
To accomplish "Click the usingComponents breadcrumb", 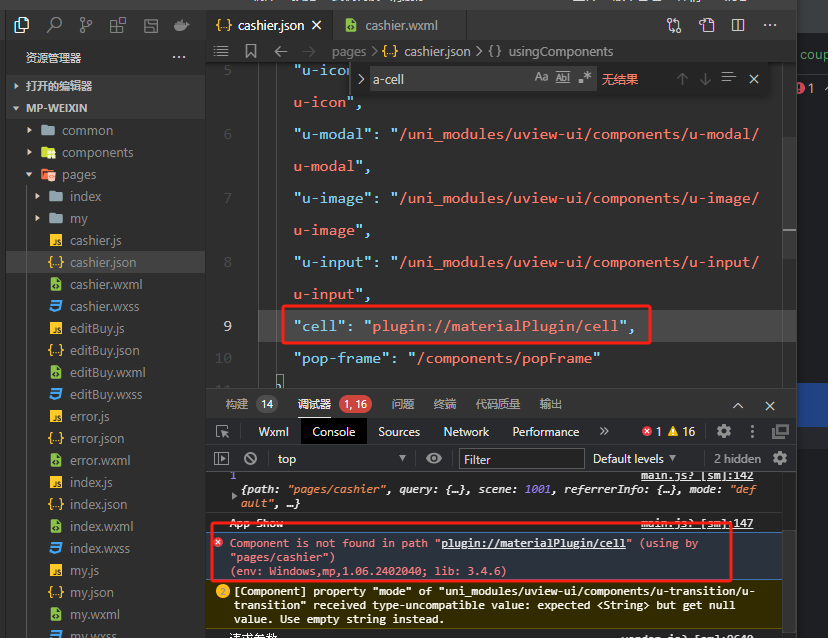I will (x=560, y=51).
